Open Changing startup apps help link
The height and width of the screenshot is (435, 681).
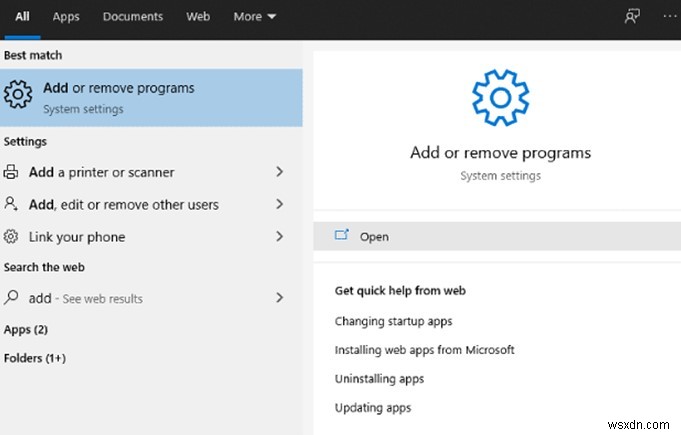coord(393,321)
